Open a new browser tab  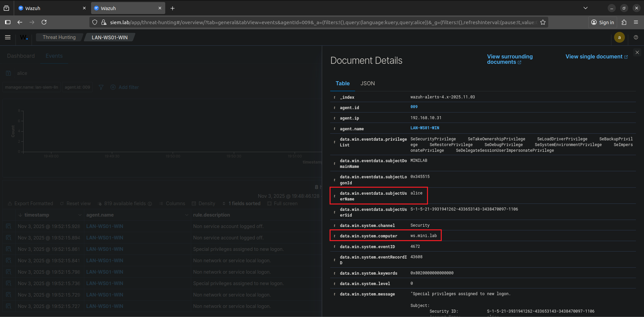tap(172, 8)
